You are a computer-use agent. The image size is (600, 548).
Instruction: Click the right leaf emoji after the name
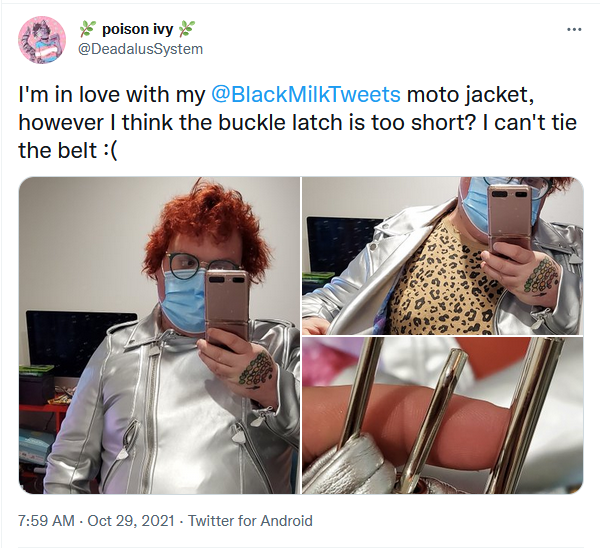(188, 29)
